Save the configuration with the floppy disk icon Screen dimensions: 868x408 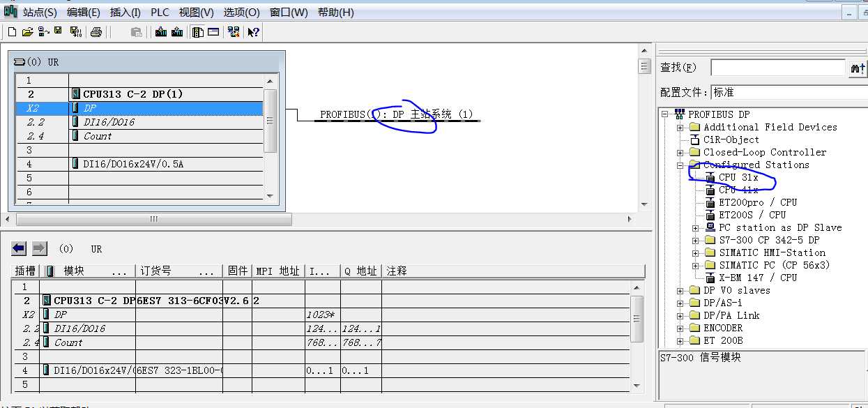coord(58,31)
